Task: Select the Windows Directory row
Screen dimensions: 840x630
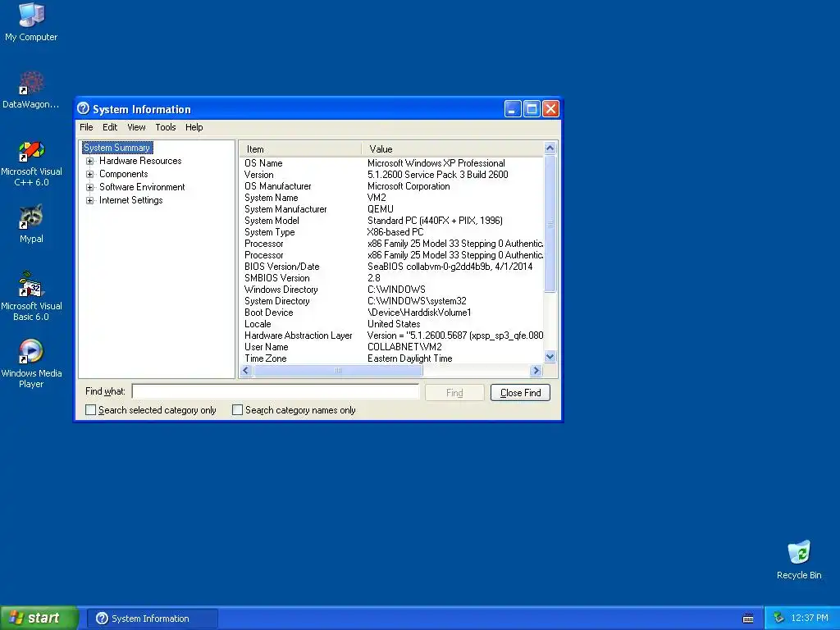Action: pos(393,290)
